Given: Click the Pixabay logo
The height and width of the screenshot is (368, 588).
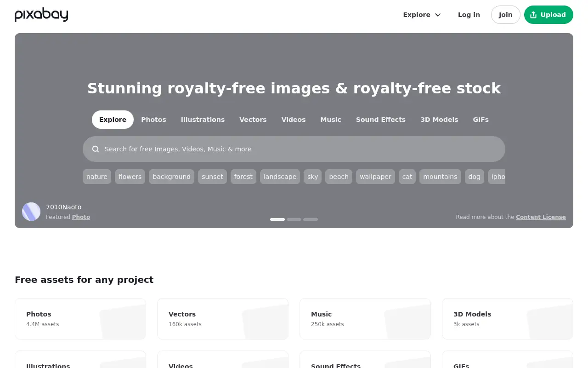Looking at the screenshot, I should click(x=41, y=15).
